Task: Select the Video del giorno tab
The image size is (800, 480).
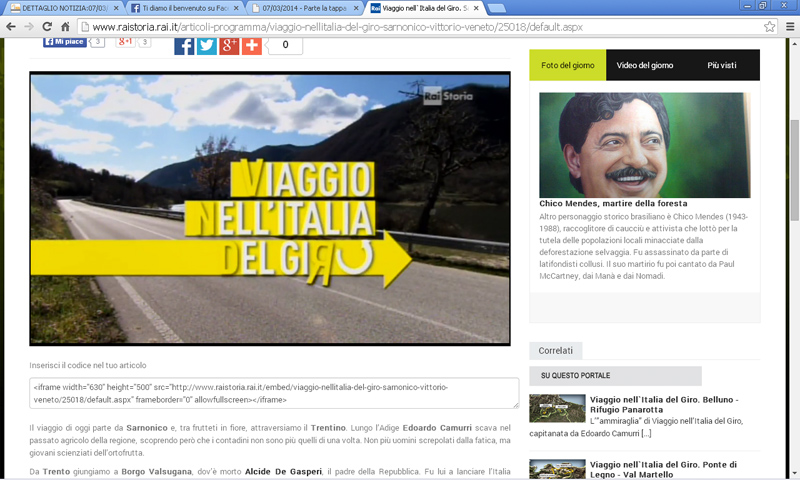Action: (644, 65)
